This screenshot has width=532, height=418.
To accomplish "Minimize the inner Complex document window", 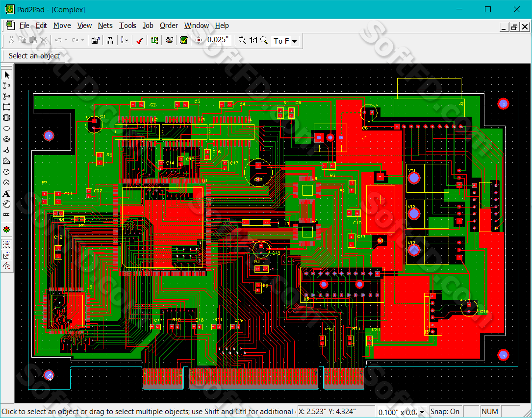I will [x=504, y=27].
